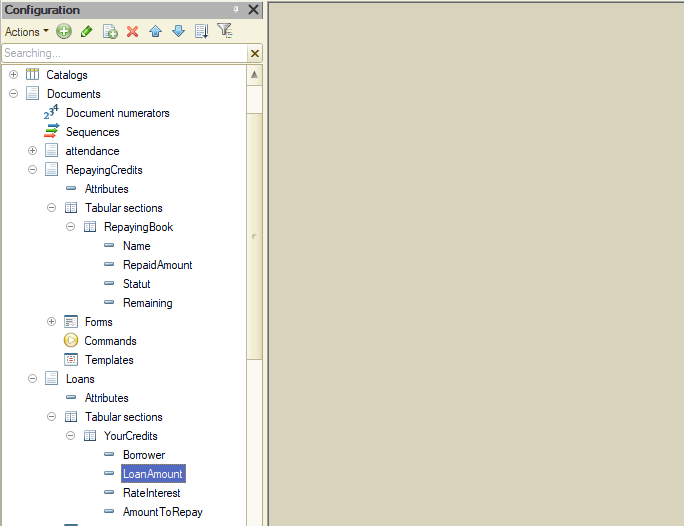Click the Loans document icon
The image size is (684, 526).
[x=51, y=378]
